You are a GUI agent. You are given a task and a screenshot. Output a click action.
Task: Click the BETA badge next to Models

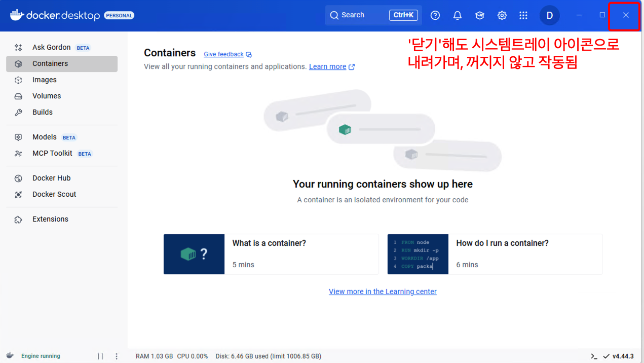69,138
